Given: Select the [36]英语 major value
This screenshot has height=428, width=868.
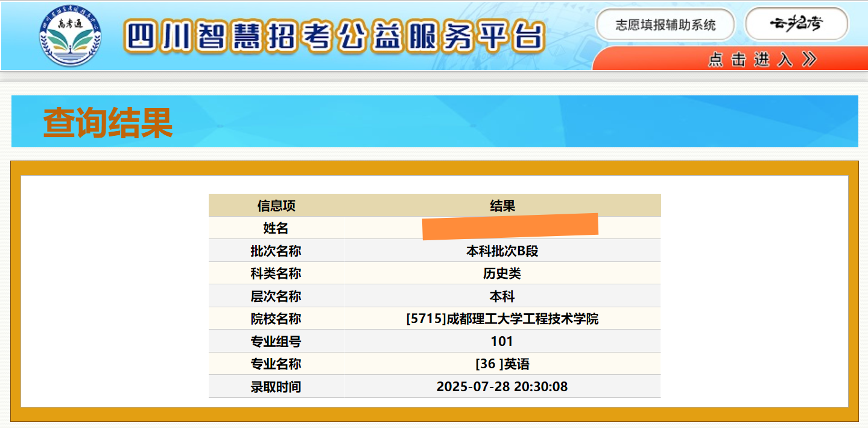Looking at the screenshot, I should pyautogui.click(x=502, y=364).
